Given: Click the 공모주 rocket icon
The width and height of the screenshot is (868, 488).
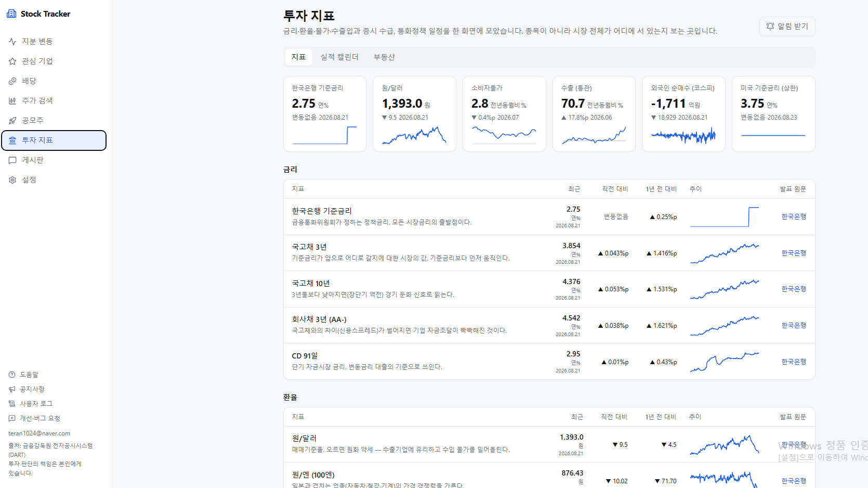Looking at the screenshot, I should 12,121.
